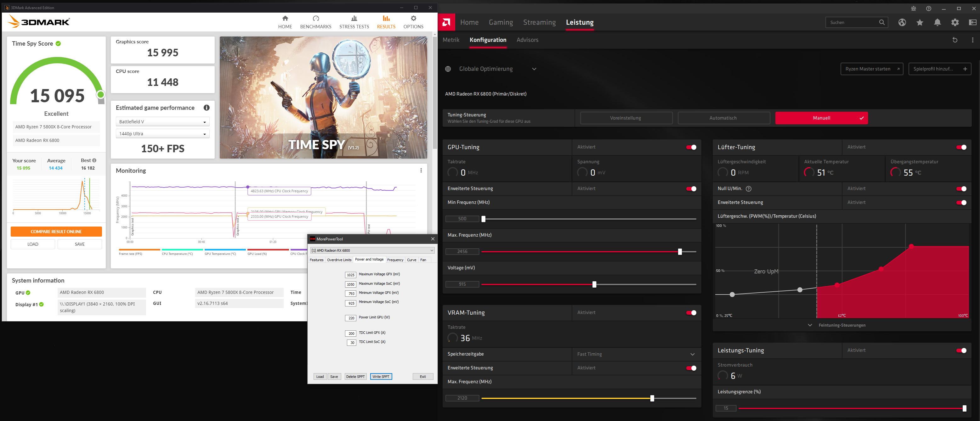Screen dimensions: 980x421
Task: Click the Power Limit GPU (W) field
Action: pyautogui.click(x=351, y=318)
